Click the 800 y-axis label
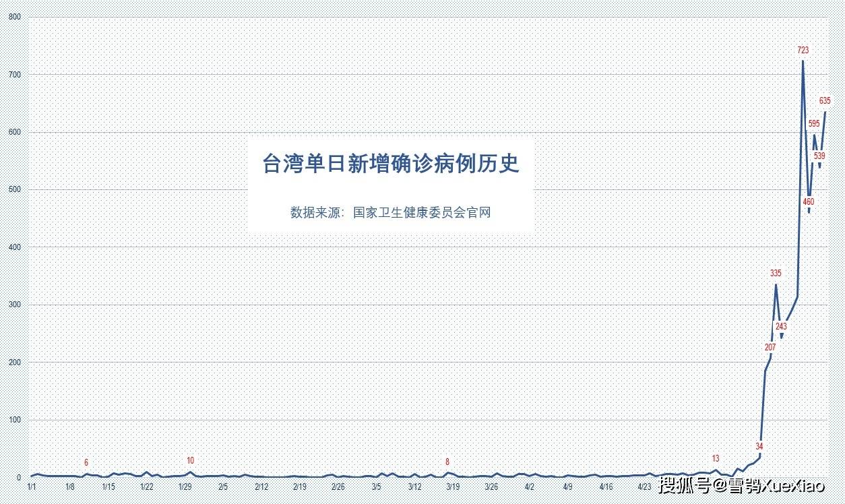Viewport: 845px width, 504px height. [14, 18]
